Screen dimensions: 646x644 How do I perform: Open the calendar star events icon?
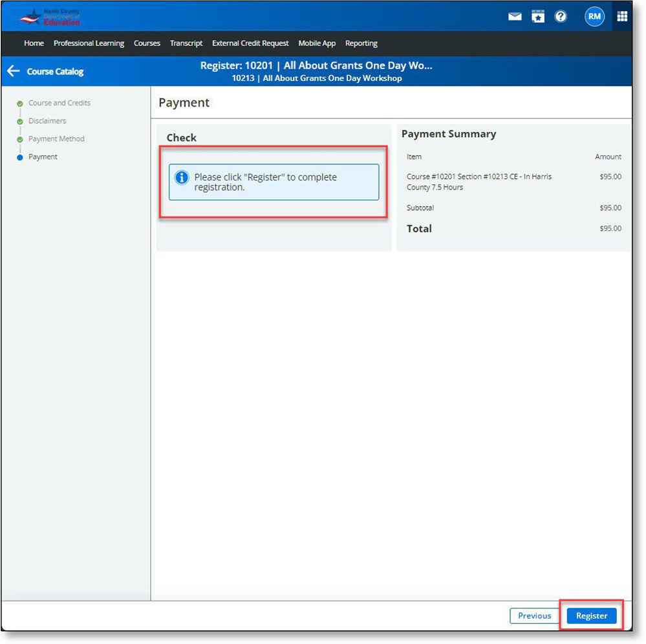[x=538, y=16]
